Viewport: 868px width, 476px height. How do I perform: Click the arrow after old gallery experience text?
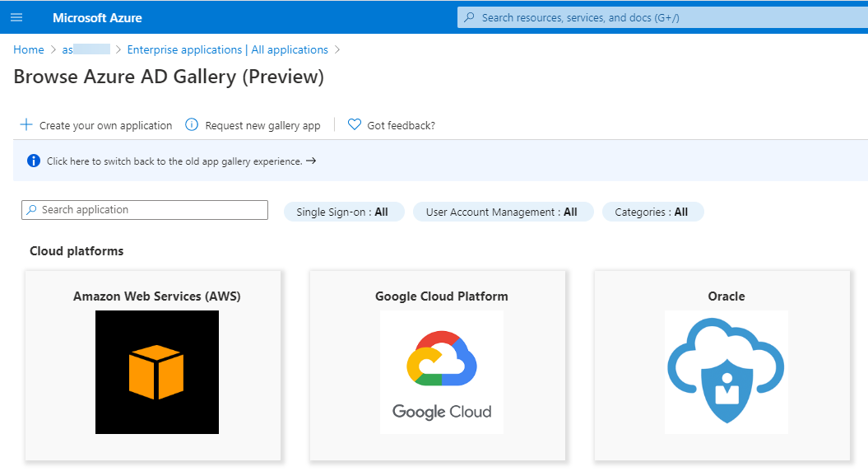pos(311,161)
